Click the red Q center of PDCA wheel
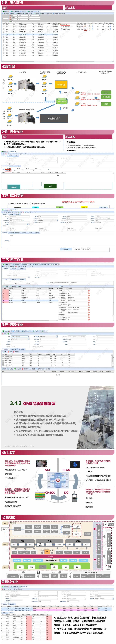116x644 pixels. [x=58, y=480]
